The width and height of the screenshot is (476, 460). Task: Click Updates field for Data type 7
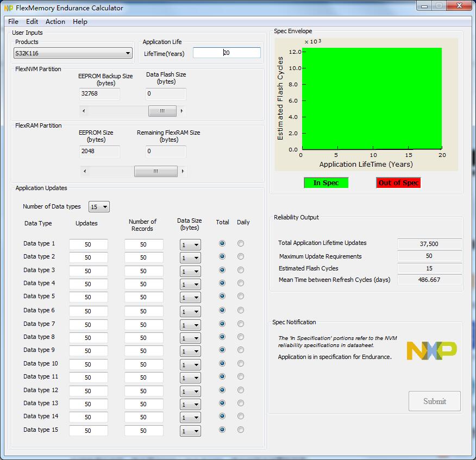coord(88,324)
